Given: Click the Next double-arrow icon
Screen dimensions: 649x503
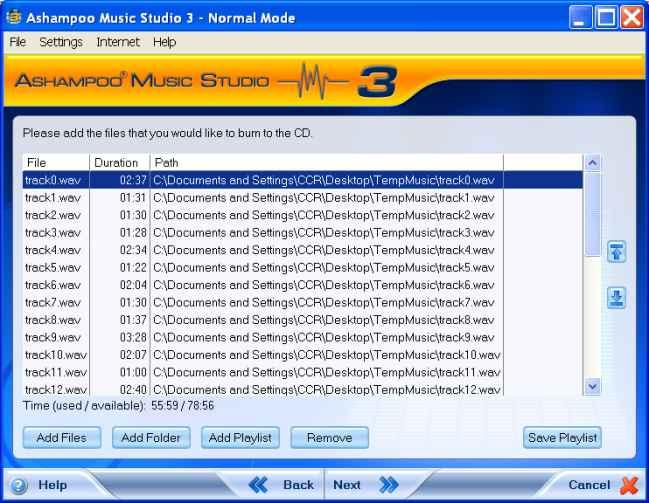Looking at the screenshot, I should pos(388,485).
